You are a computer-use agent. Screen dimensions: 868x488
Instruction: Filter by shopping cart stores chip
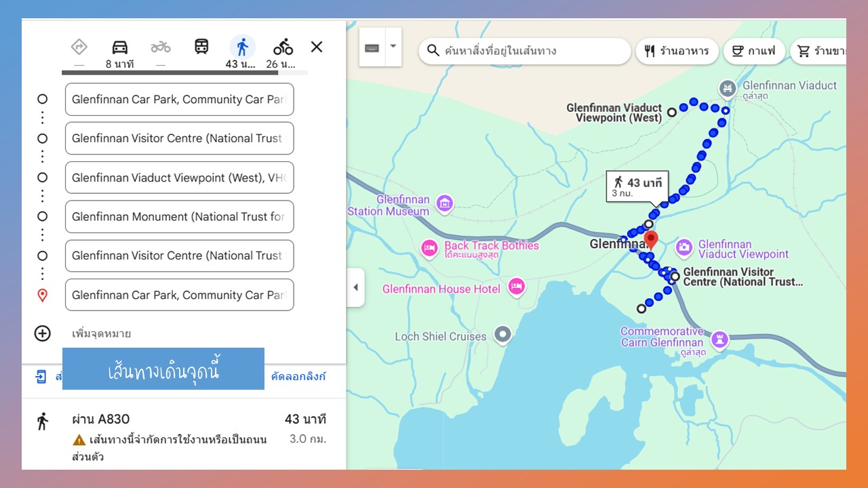pyautogui.click(x=818, y=51)
